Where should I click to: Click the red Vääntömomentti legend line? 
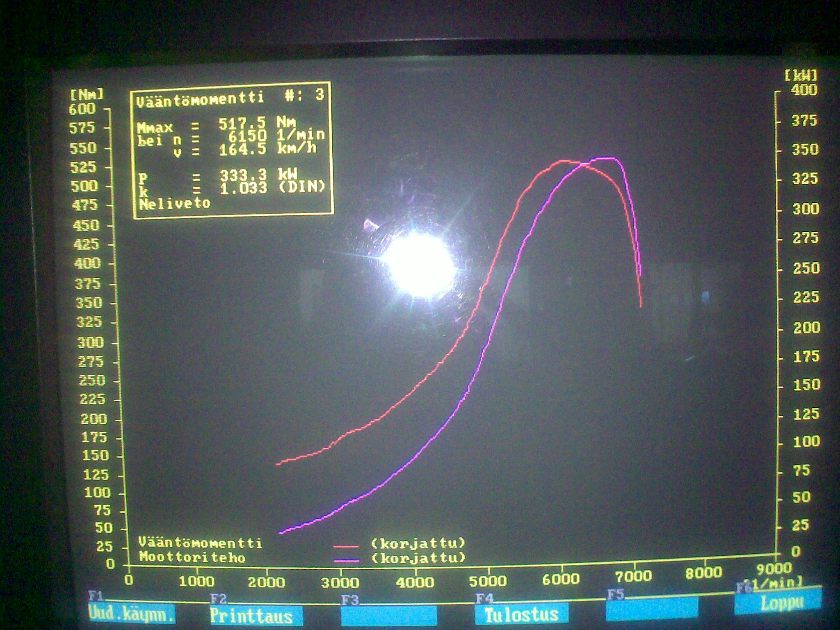coord(346,546)
